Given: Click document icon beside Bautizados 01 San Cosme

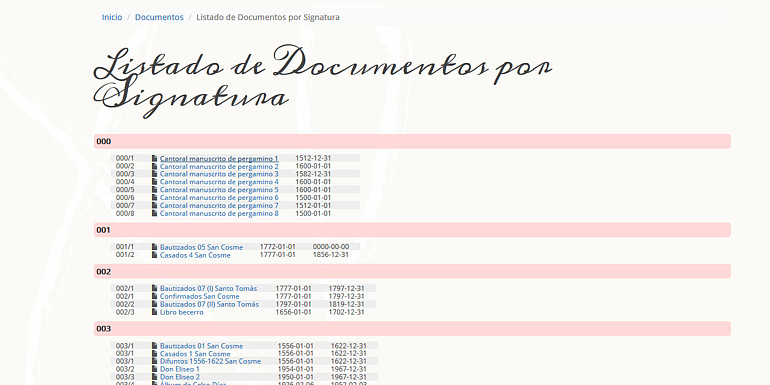Looking at the screenshot, I should [x=155, y=346].
